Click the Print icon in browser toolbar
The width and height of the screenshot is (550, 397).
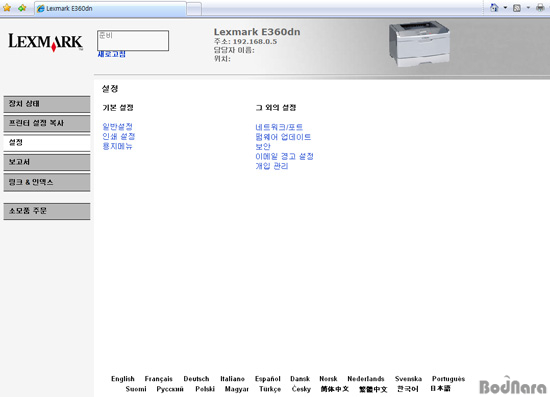coord(541,8)
